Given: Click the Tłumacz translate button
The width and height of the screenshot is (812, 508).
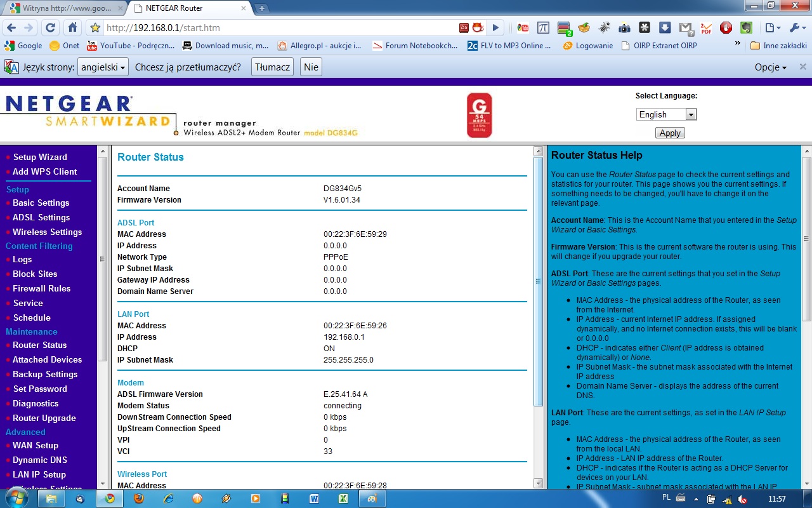Looking at the screenshot, I should [273, 67].
